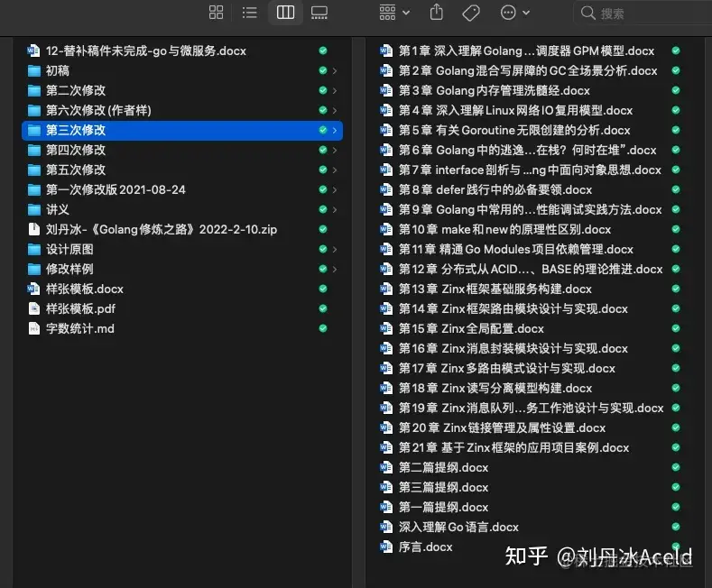Expand 第四次修改 folder chevron

click(x=335, y=151)
